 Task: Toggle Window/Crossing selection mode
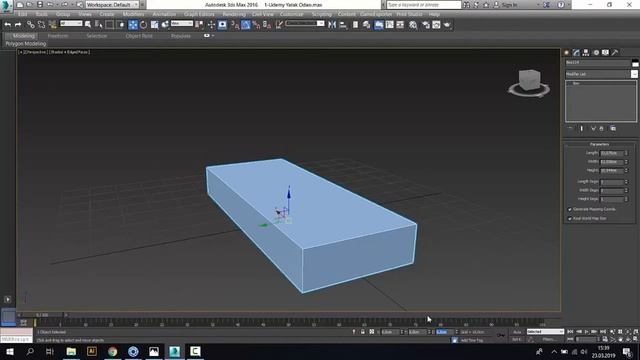click(x=120, y=25)
